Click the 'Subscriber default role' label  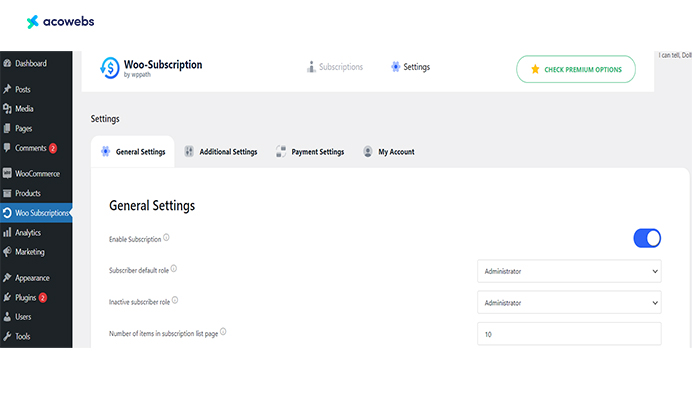click(x=139, y=270)
